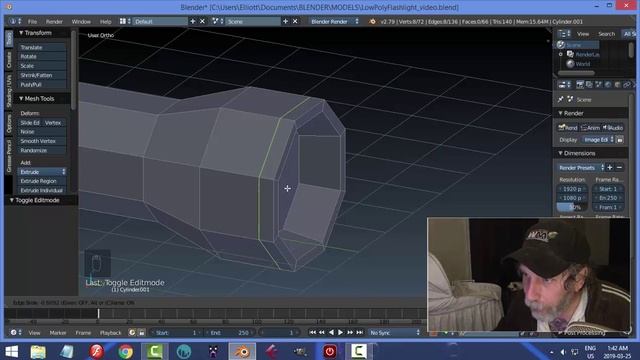Switch to Scene properties icon

[x=598, y=84]
